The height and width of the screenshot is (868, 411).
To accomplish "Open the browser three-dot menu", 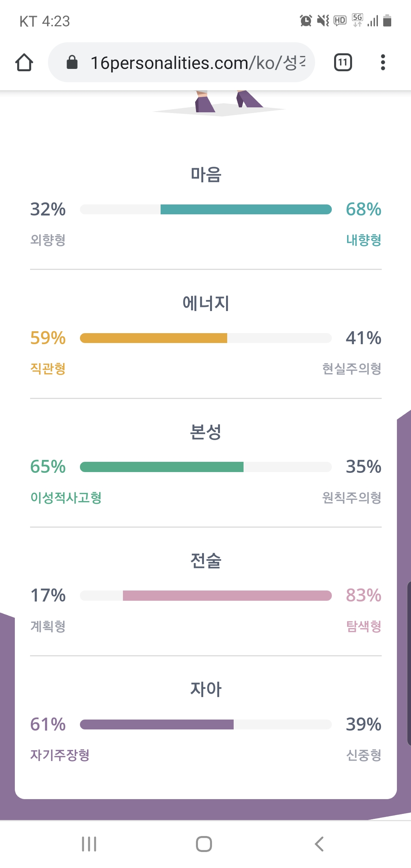I will click(383, 62).
